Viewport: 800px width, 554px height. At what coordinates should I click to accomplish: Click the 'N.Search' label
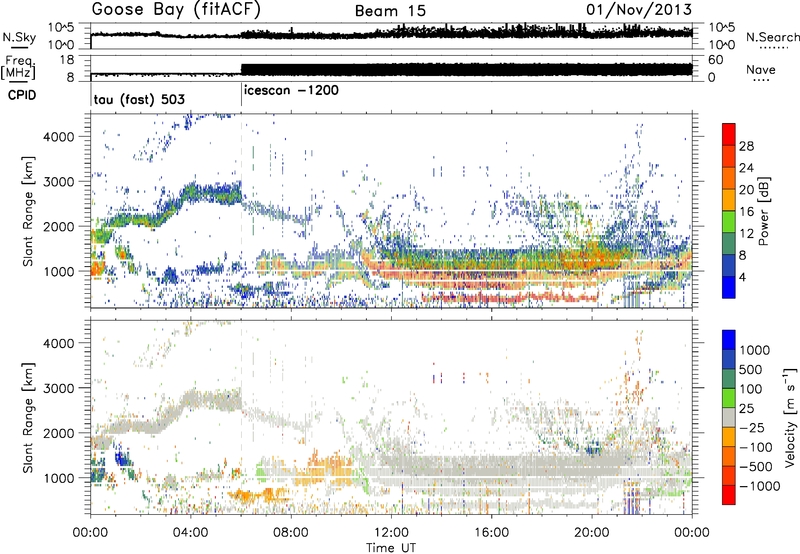(x=772, y=37)
